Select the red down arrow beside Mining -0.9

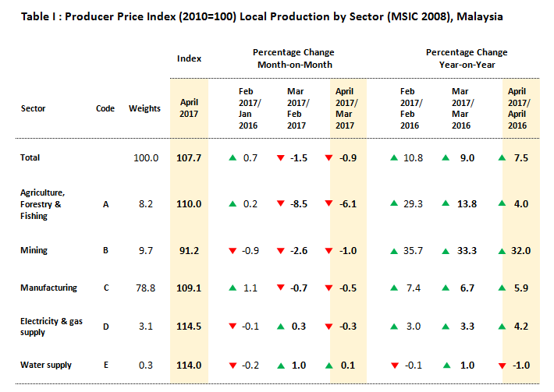coord(233,251)
